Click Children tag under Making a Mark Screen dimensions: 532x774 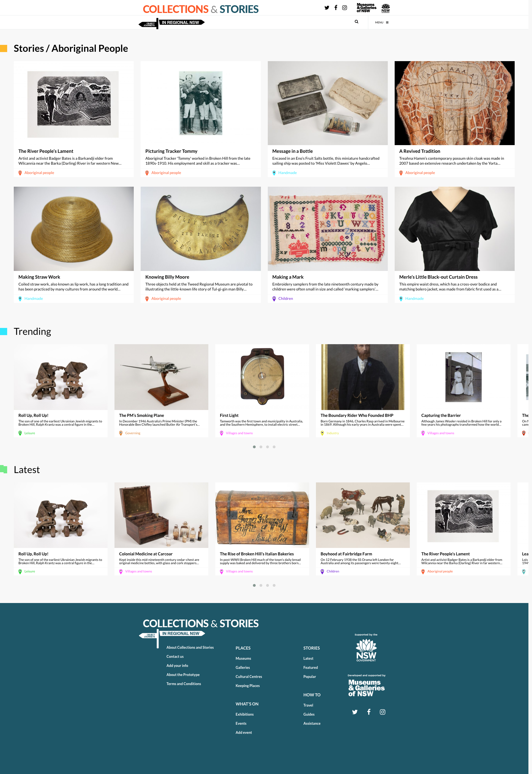coord(286,298)
